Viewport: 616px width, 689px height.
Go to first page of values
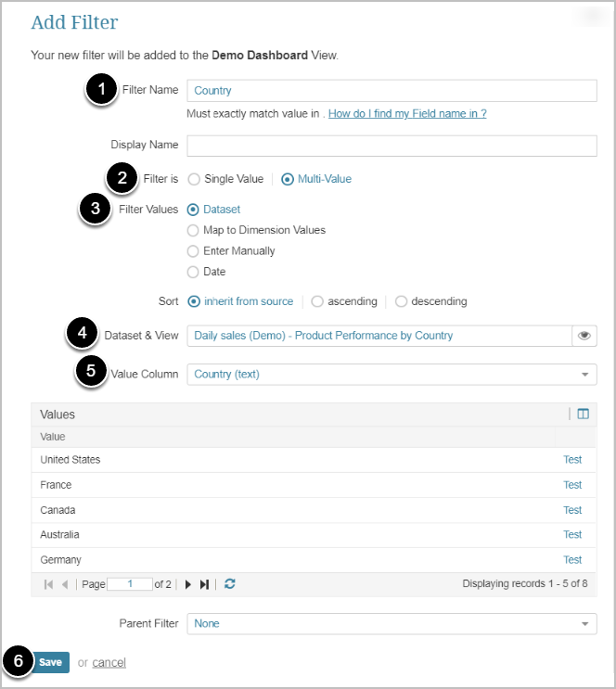(x=48, y=584)
